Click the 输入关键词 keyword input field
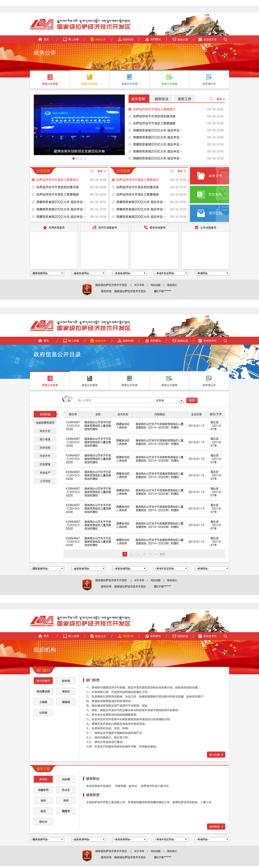259x868 pixels. click(114, 400)
